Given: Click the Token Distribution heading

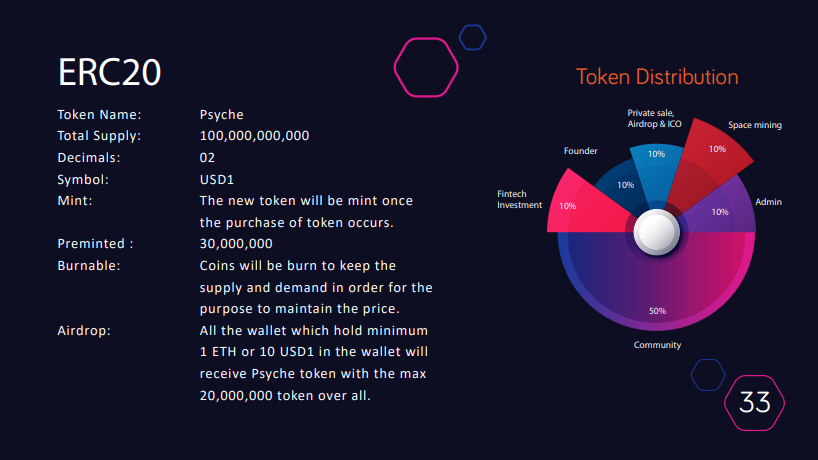Looking at the screenshot, I should (x=657, y=77).
